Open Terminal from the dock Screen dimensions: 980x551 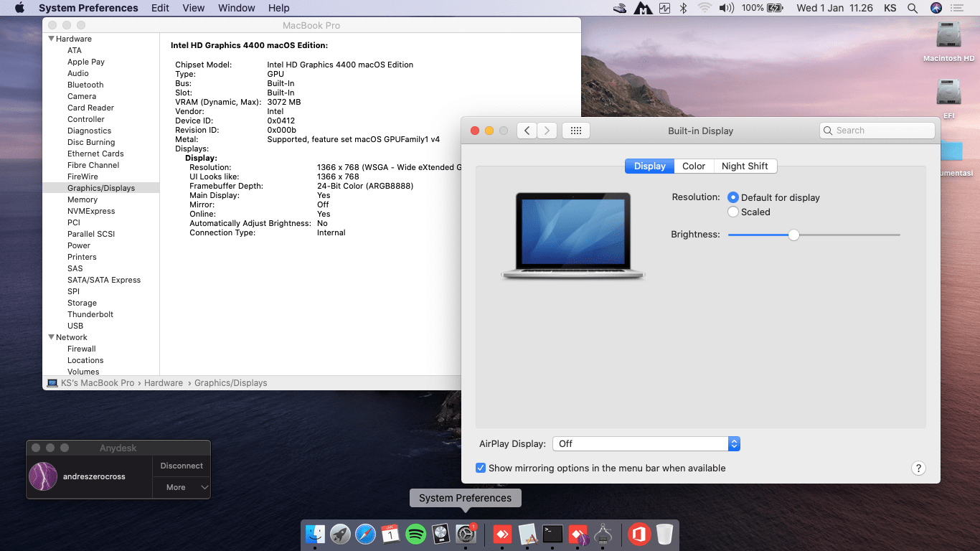tap(552, 534)
